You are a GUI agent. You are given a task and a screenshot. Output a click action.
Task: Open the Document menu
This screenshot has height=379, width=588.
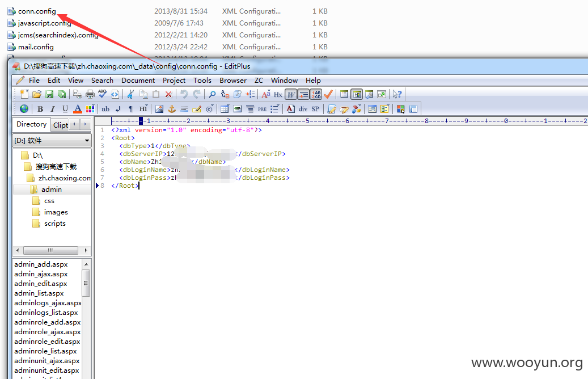(138, 81)
